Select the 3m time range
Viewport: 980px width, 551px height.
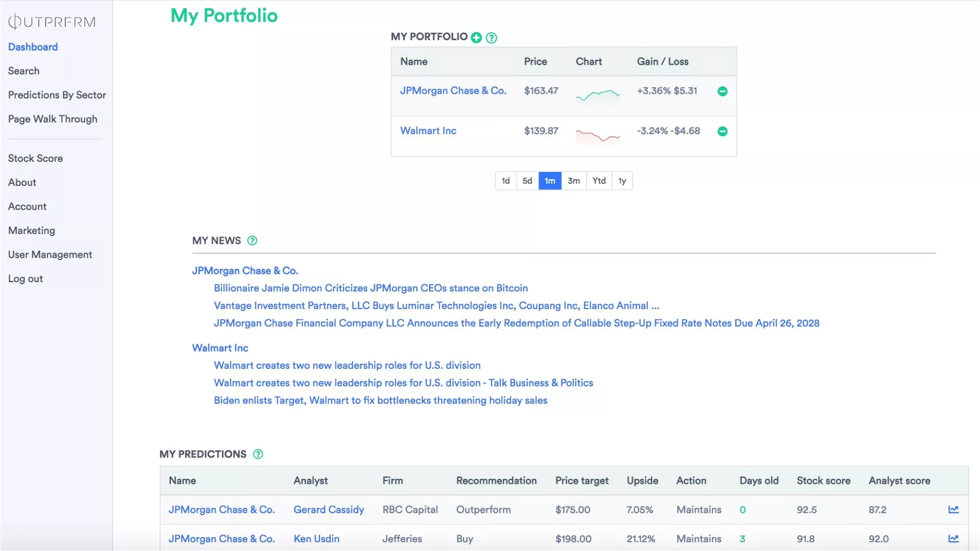pyautogui.click(x=573, y=181)
